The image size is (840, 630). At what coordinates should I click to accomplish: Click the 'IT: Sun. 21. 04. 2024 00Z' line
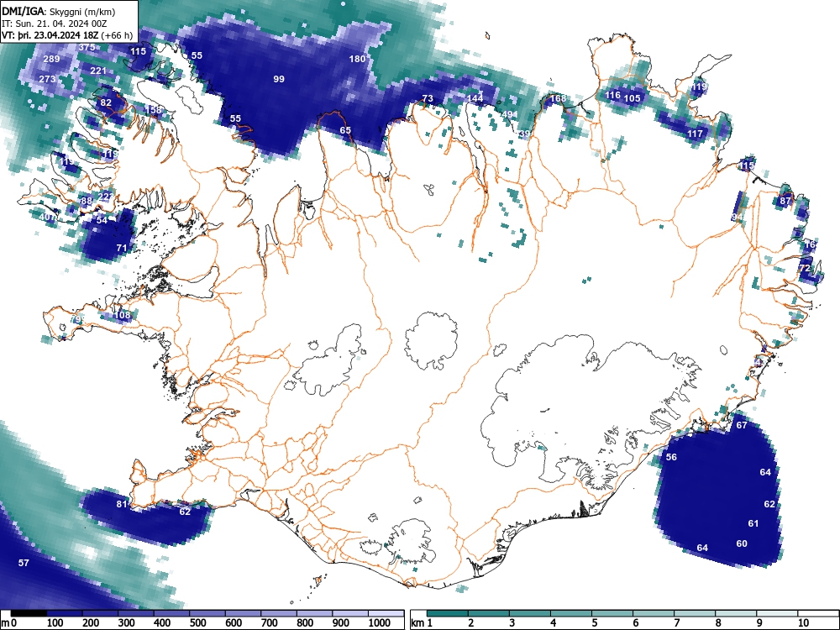click(54, 24)
